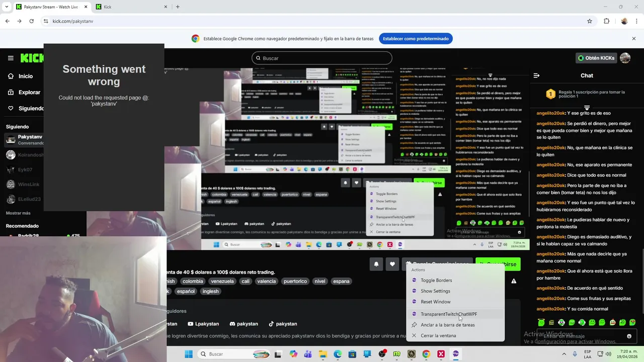Image resolution: width=644 pixels, height=362 pixels.
Task: Switch to the second Kick browser tab
Action: pos(131,7)
